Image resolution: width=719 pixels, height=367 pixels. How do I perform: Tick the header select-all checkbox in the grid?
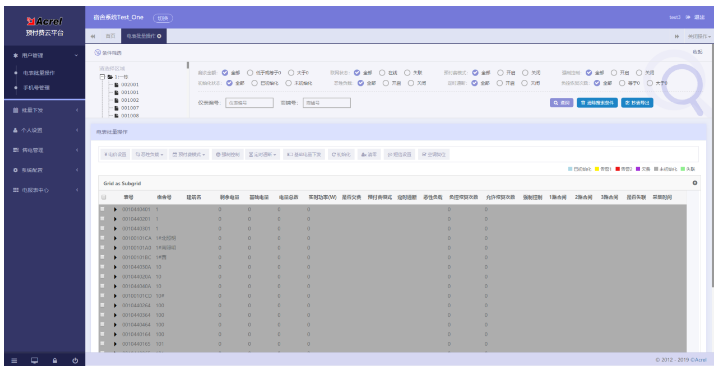click(x=103, y=197)
